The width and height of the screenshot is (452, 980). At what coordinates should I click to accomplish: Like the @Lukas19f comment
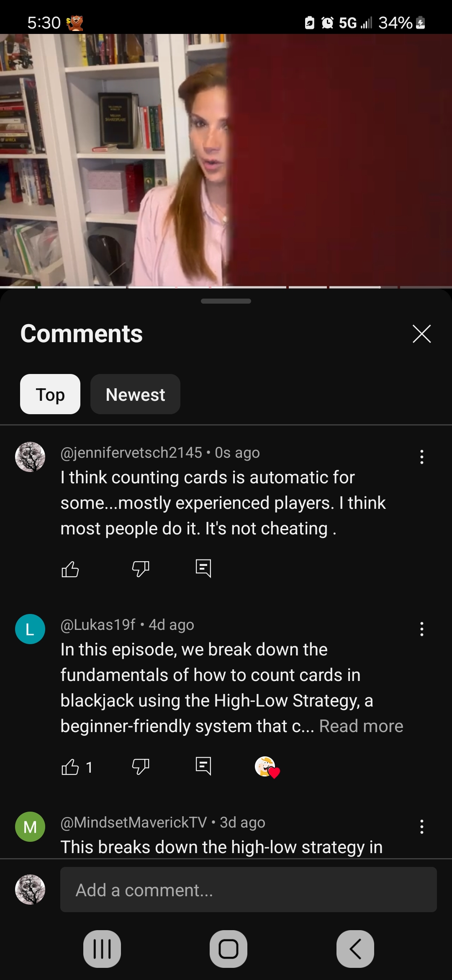coord(70,767)
